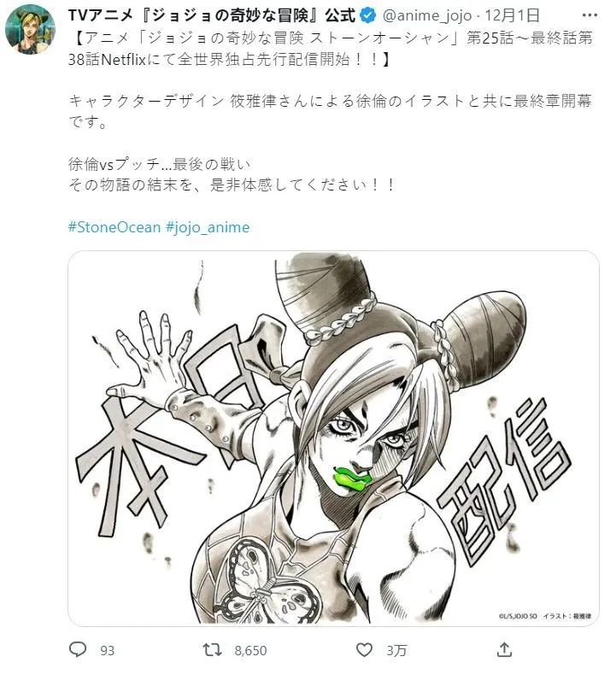Click the retweet arrows icon
Image resolution: width=616 pixels, height=680 pixels.
[x=213, y=649]
